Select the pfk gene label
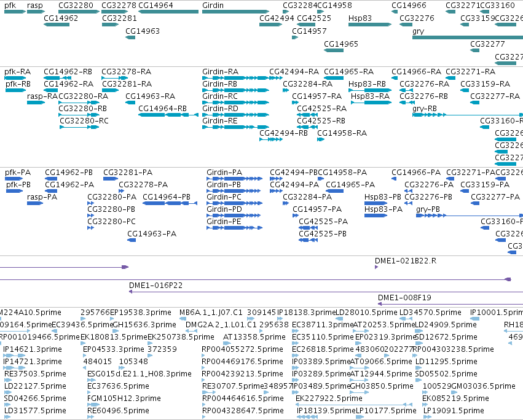The width and height of the screenshot is (523, 420). click(x=10, y=6)
